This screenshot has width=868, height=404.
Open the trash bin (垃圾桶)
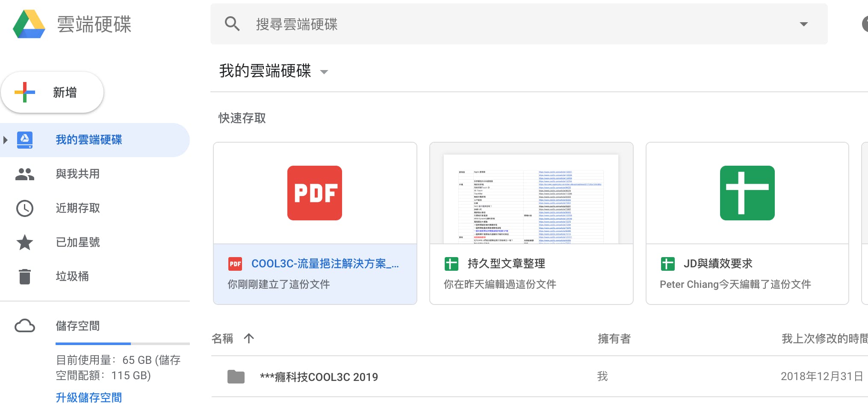click(x=72, y=276)
